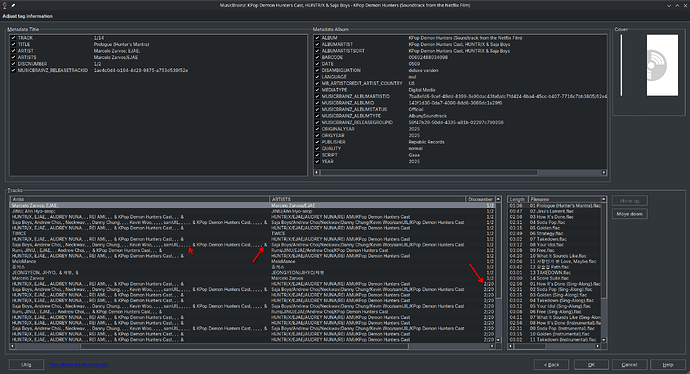690x374 pixels.
Task: Disable the DISAMBIGUATION tag checkbox
Action: (317, 70)
